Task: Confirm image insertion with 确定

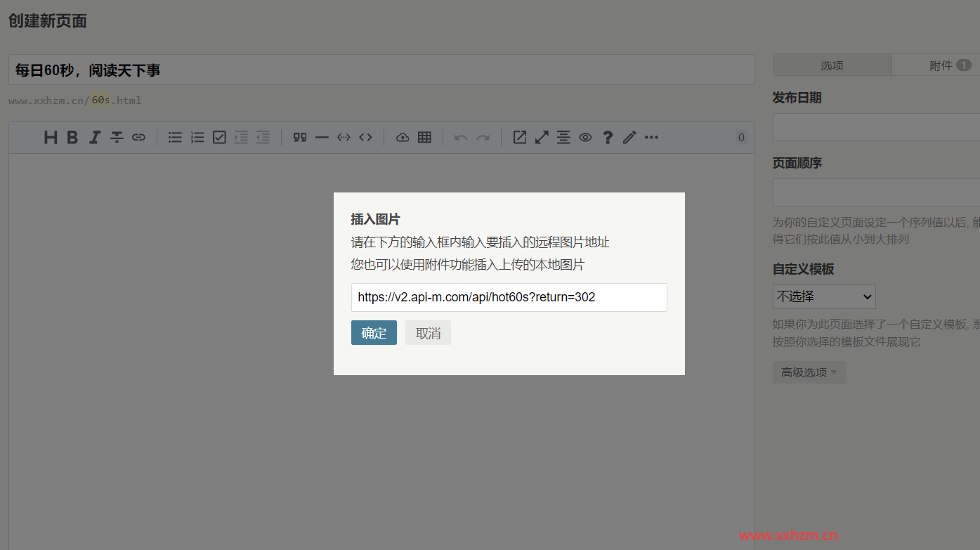Action: (374, 333)
